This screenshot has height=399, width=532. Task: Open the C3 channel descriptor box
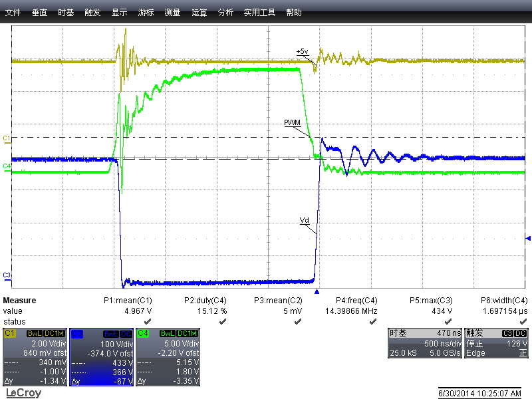point(102,357)
